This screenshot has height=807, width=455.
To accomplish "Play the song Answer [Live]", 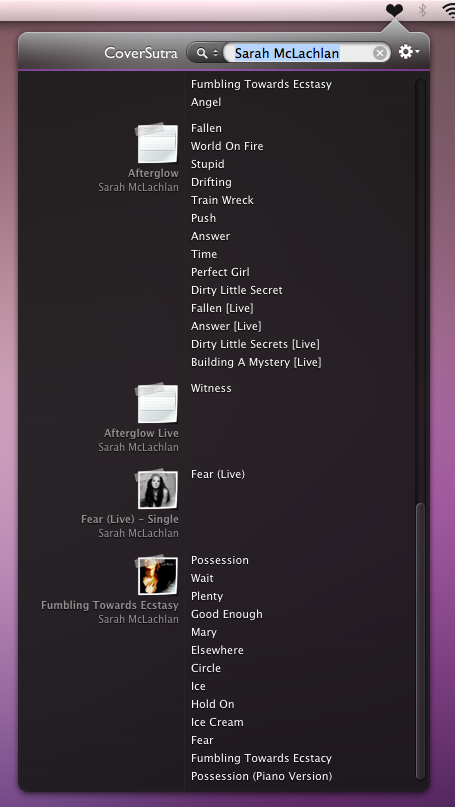I will click(x=226, y=326).
